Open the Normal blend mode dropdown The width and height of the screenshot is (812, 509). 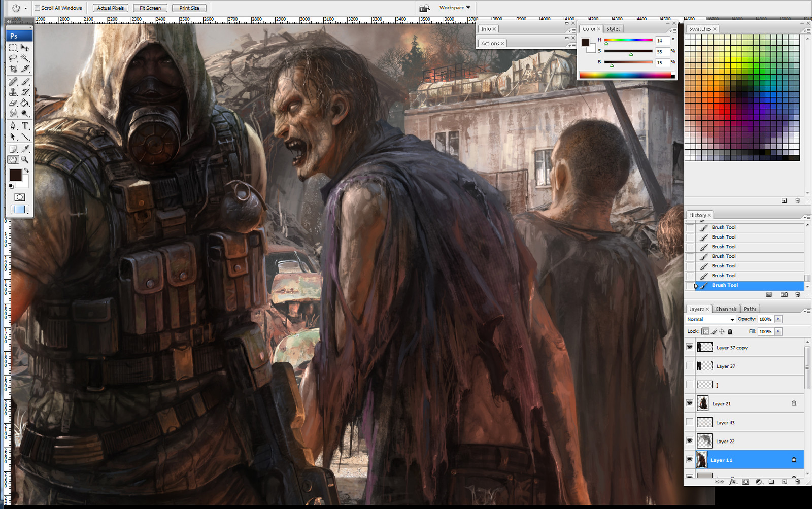(710, 319)
